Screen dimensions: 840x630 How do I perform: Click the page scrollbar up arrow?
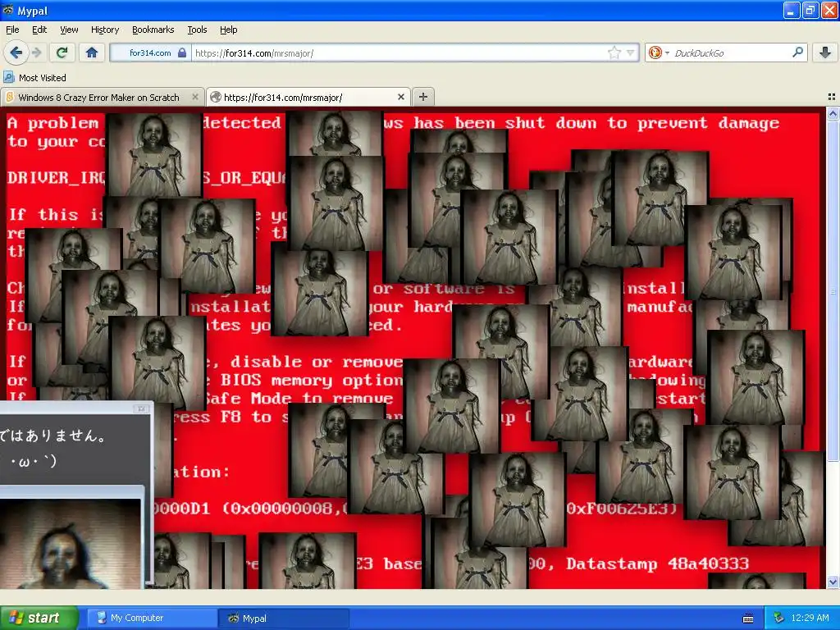[833, 113]
